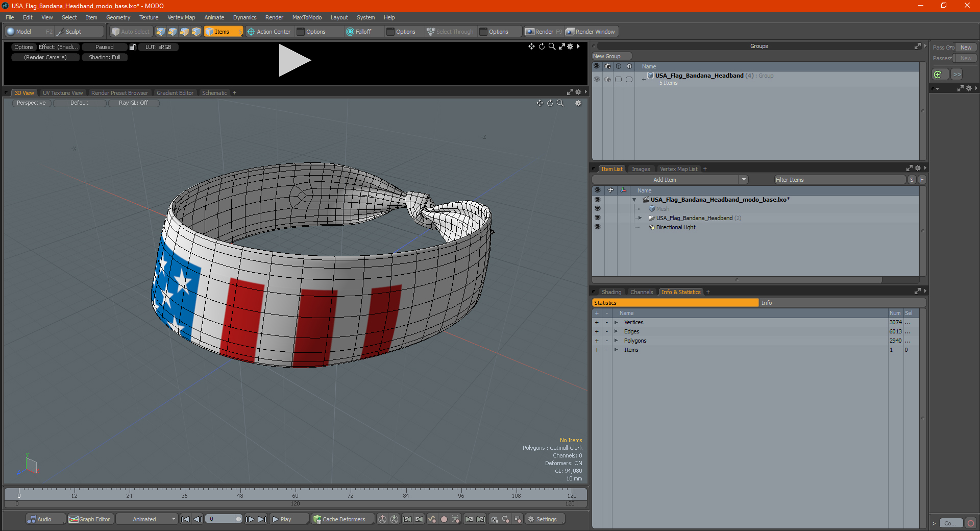Switch to the Channels tab
The height and width of the screenshot is (531, 980).
(x=642, y=292)
